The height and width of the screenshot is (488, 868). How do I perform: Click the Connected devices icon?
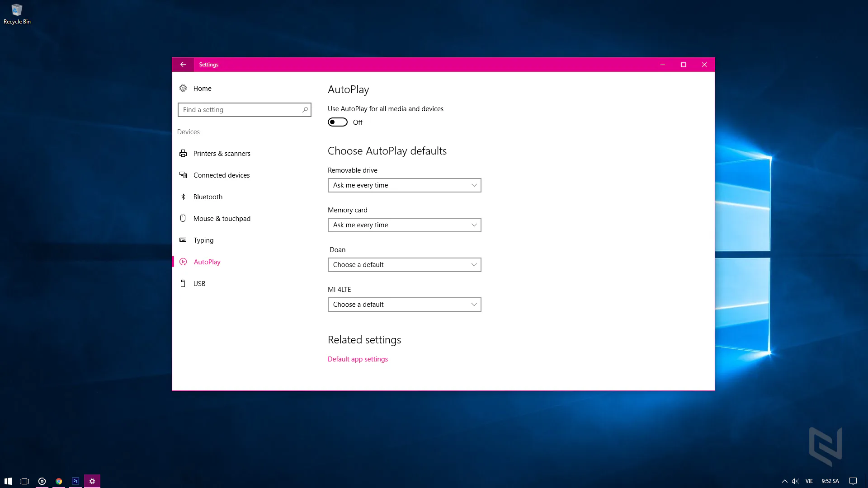pos(183,175)
